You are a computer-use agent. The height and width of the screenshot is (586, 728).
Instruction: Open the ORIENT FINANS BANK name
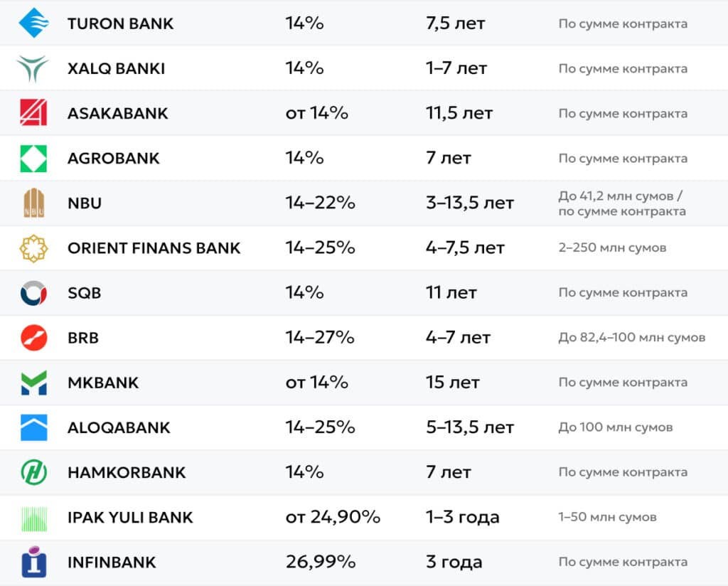tap(154, 248)
